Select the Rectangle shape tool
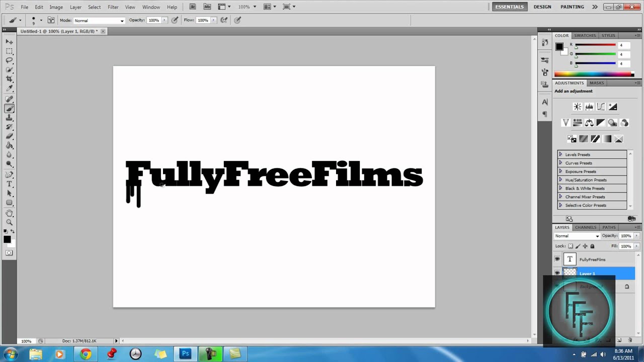The width and height of the screenshot is (644, 362). [x=9, y=203]
